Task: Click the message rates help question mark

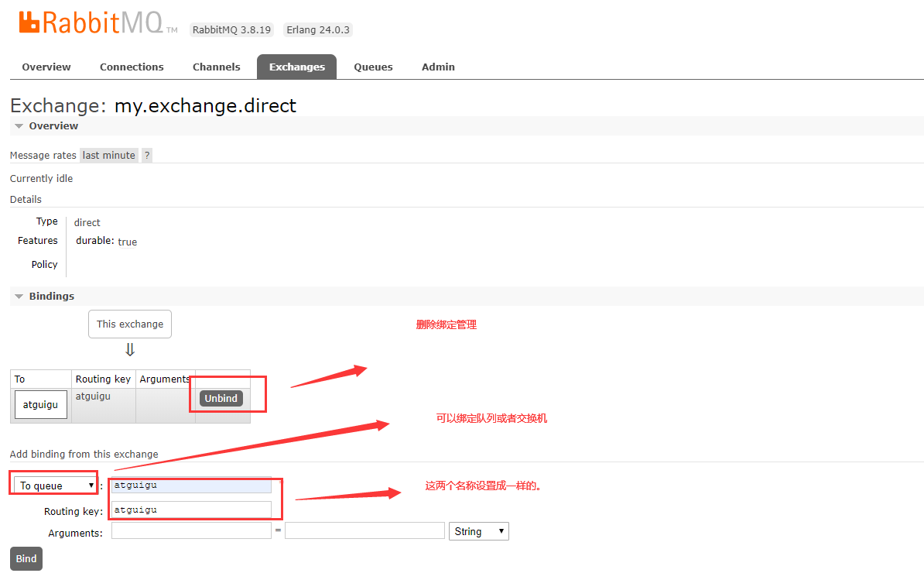Action: (147, 155)
